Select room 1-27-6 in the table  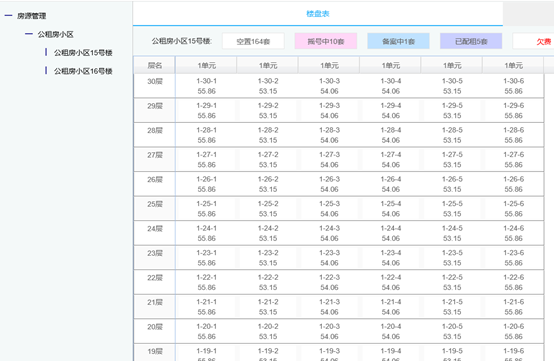[x=513, y=160]
